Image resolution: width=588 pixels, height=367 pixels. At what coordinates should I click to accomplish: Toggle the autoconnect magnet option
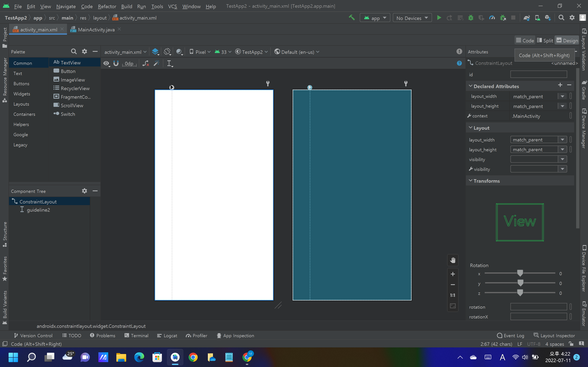pyautogui.click(x=116, y=63)
